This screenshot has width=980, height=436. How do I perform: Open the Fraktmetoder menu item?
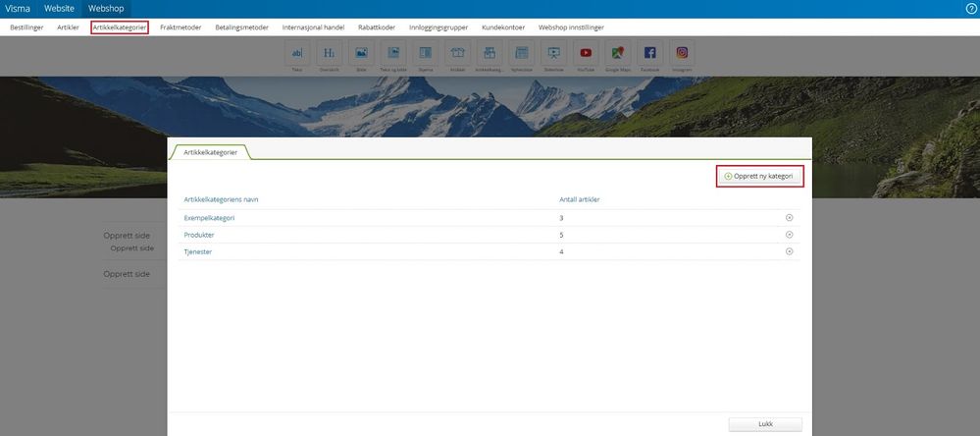click(x=181, y=27)
